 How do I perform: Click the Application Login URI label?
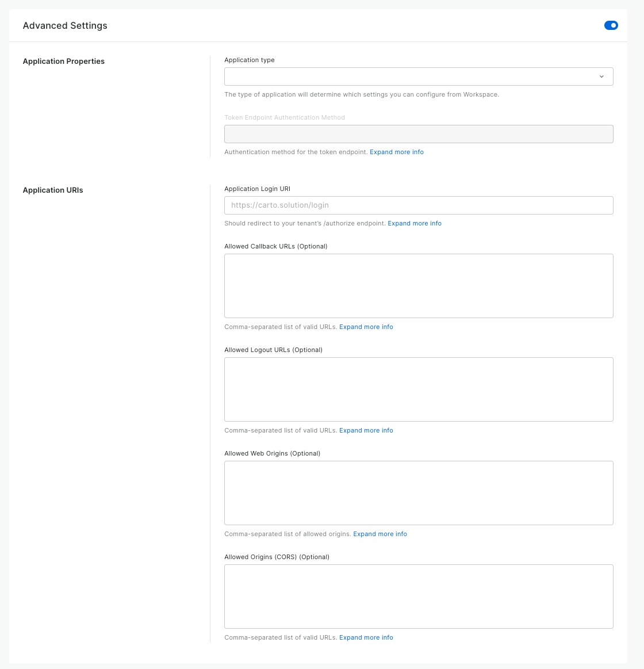[x=257, y=189]
